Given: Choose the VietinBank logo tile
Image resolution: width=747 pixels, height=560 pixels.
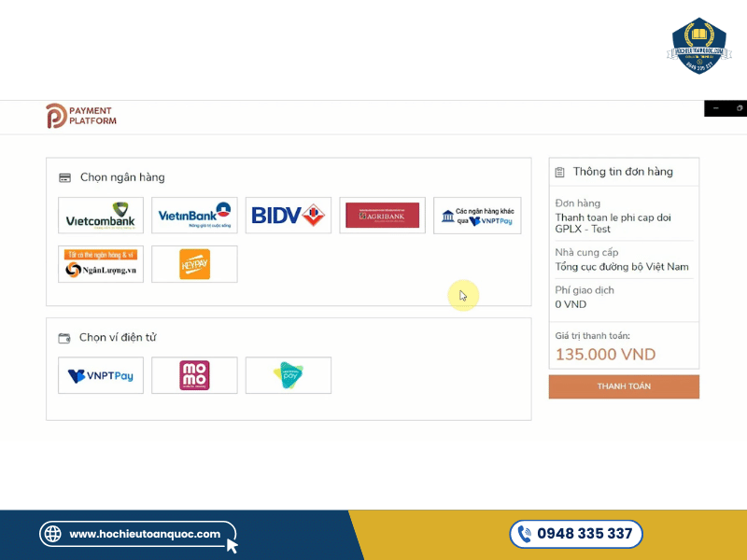Looking at the screenshot, I should tap(194, 216).
